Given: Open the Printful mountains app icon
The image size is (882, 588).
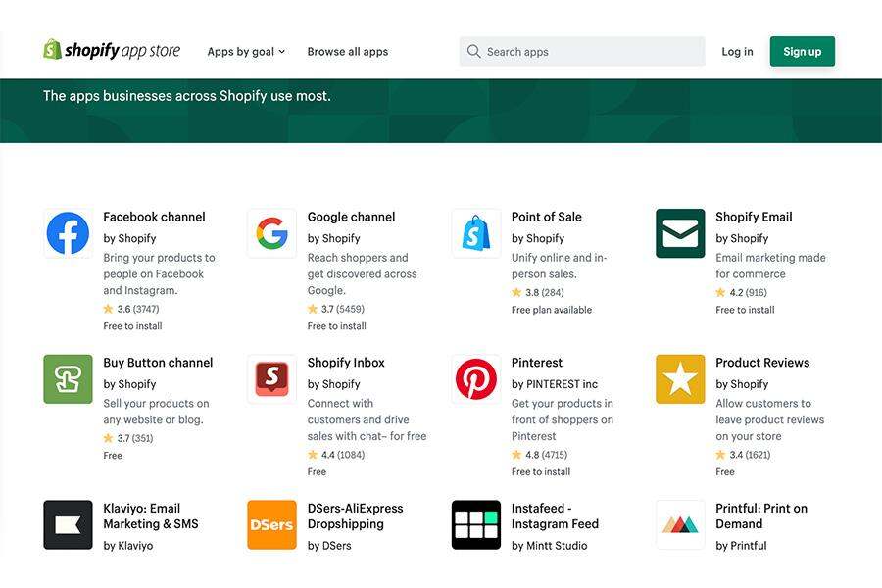Looking at the screenshot, I should [x=680, y=524].
